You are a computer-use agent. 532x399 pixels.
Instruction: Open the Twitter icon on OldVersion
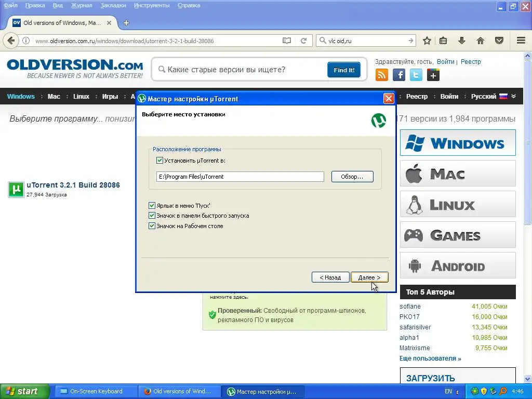416,75
